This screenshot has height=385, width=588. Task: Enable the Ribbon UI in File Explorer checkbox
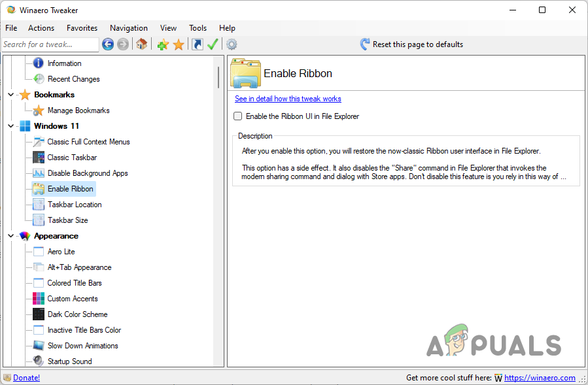(x=237, y=116)
